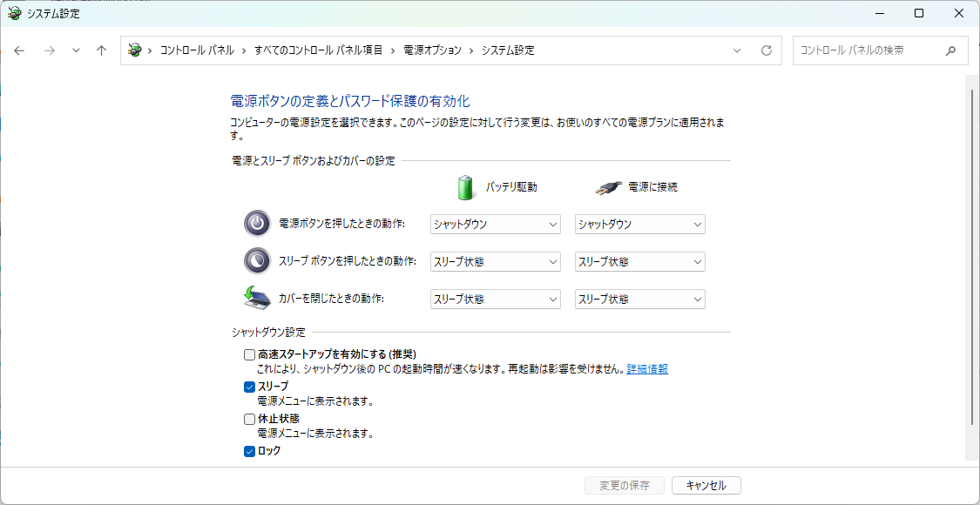
Task: Open plugged-in sleep button action dropdown
Action: point(640,262)
